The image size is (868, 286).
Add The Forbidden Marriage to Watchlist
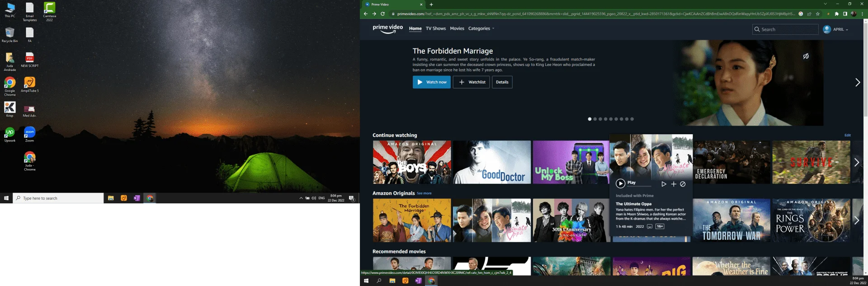pos(472,82)
